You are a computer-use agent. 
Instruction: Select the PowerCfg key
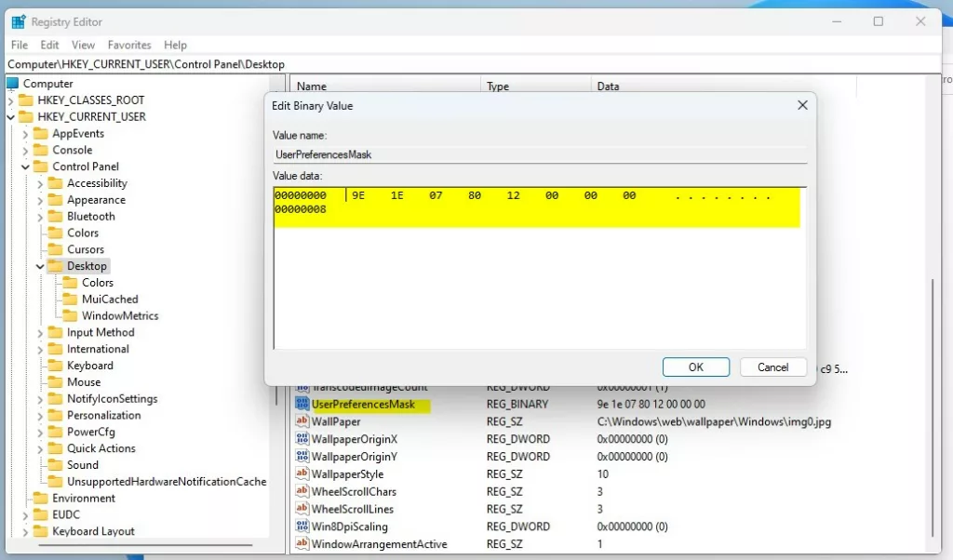click(x=90, y=432)
